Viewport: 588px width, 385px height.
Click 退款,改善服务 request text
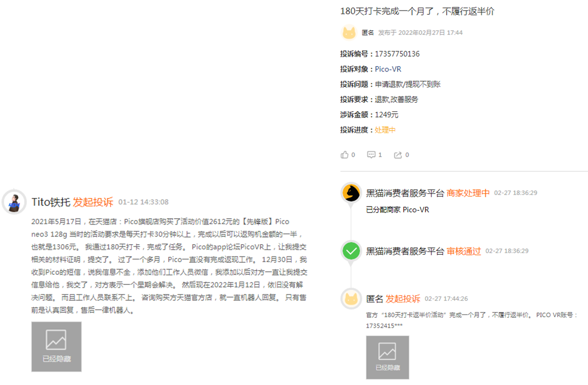click(x=396, y=100)
